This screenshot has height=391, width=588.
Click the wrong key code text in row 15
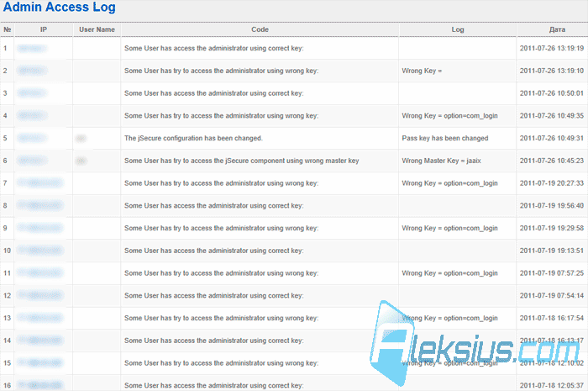tap(221, 363)
